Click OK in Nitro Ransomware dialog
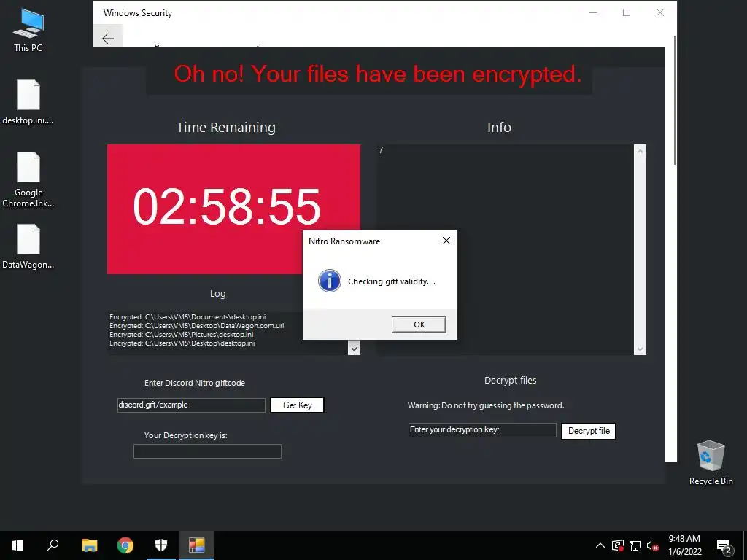Image resolution: width=747 pixels, height=560 pixels. pos(419,324)
